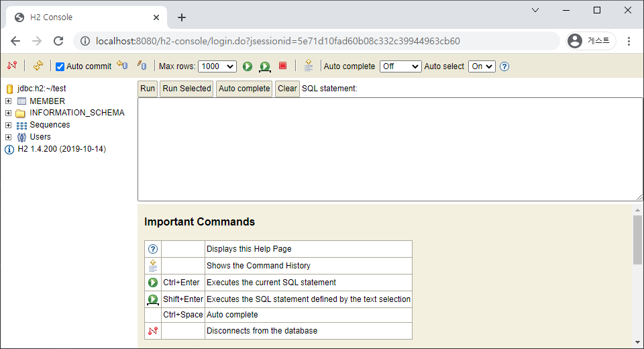
Task: Click jdbc:h2:~/test connection label
Action: pos(42,89)
